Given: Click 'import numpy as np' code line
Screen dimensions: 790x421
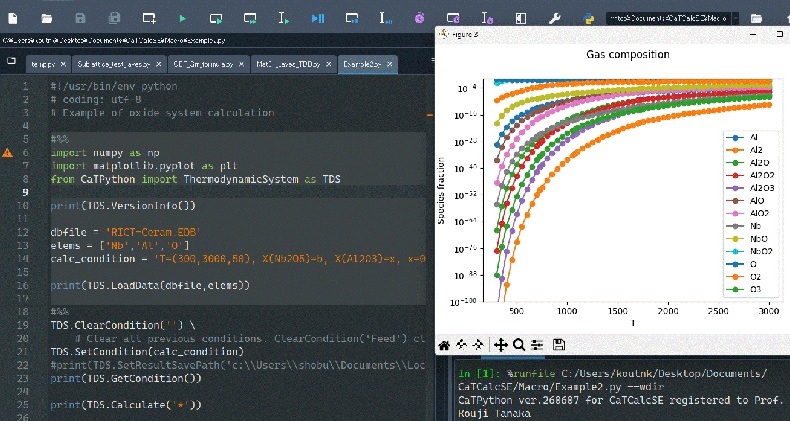Looking at the screenshot, I should coord(105,153).
